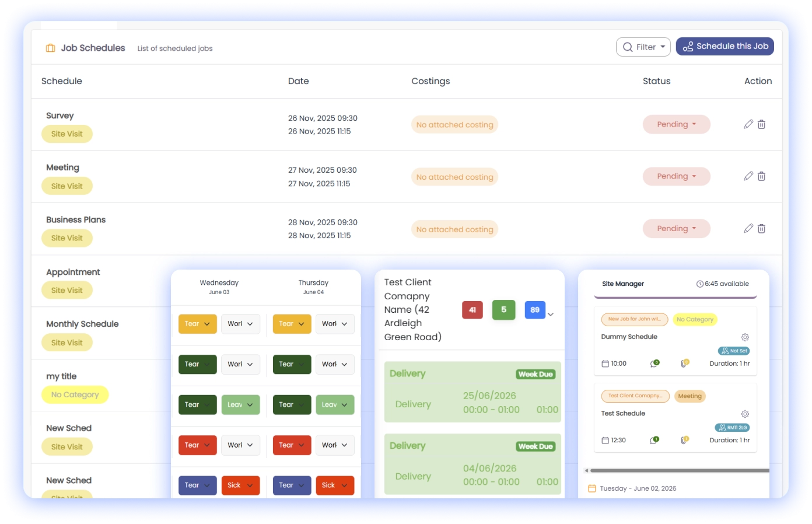Screen dimensions: 812x524
Task: Click the No Category tag under my title
Action: coord(75,395)
